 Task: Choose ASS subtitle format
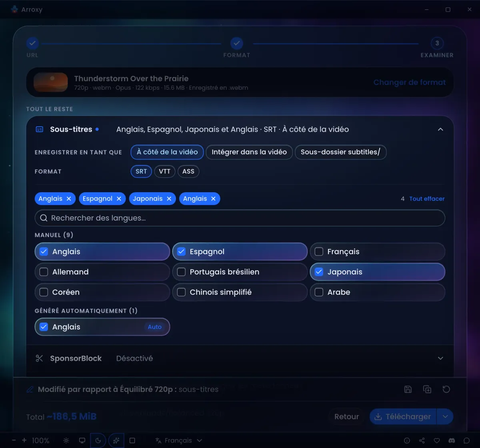[x=188, y=171]
